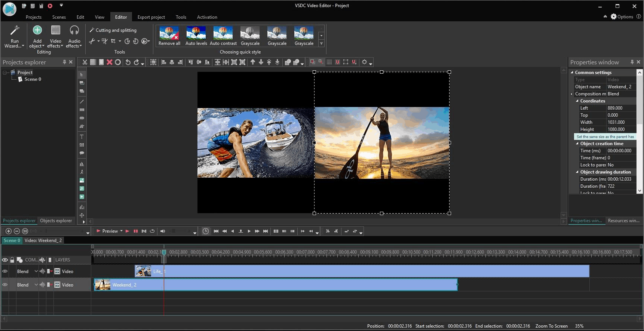Open the Run Wizard tool

click(14, 37)
